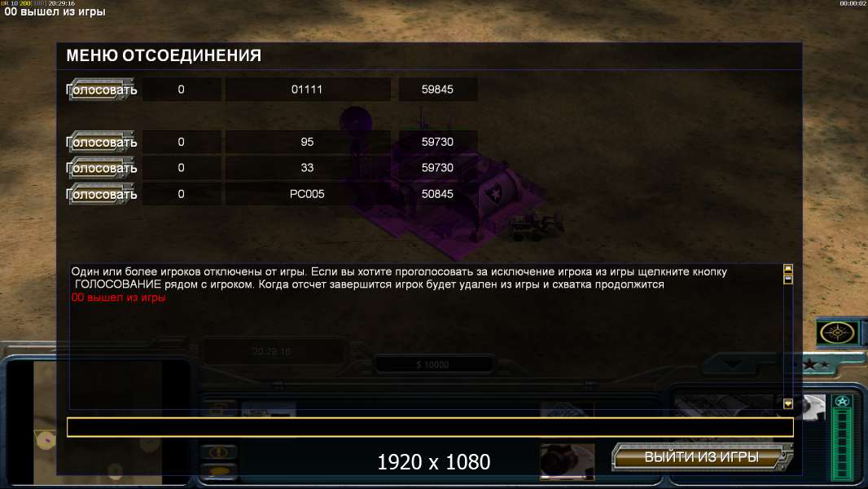Click the green power level bar

[x=842, y=444]
